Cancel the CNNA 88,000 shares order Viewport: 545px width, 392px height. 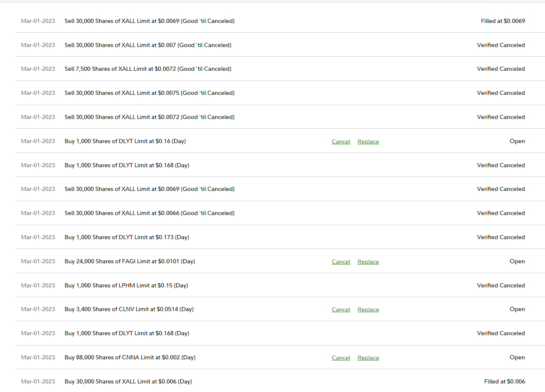click(x=341, y=358)
